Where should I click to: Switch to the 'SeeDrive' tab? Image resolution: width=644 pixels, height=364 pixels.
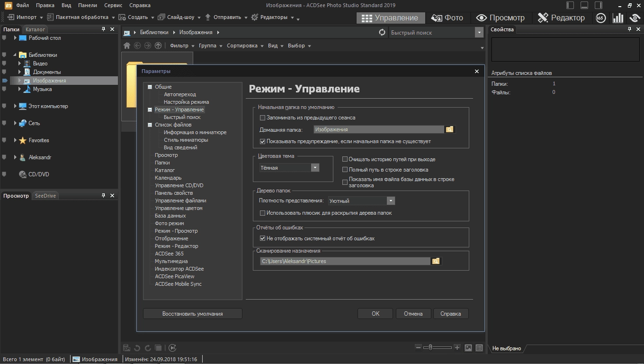point(45,196)
